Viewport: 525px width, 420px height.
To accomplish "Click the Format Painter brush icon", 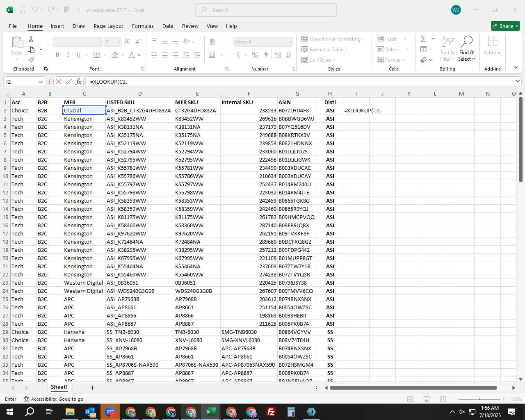I will (x=31, y=60).
